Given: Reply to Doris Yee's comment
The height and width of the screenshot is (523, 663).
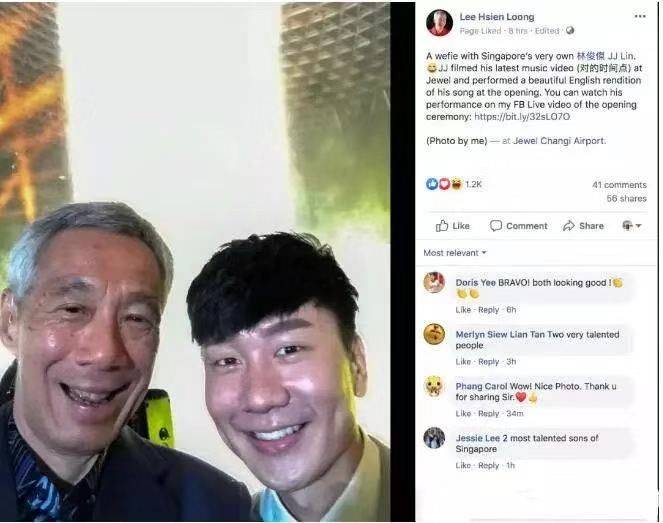Looking at the screenshot, I should click(x=488, y=310).
